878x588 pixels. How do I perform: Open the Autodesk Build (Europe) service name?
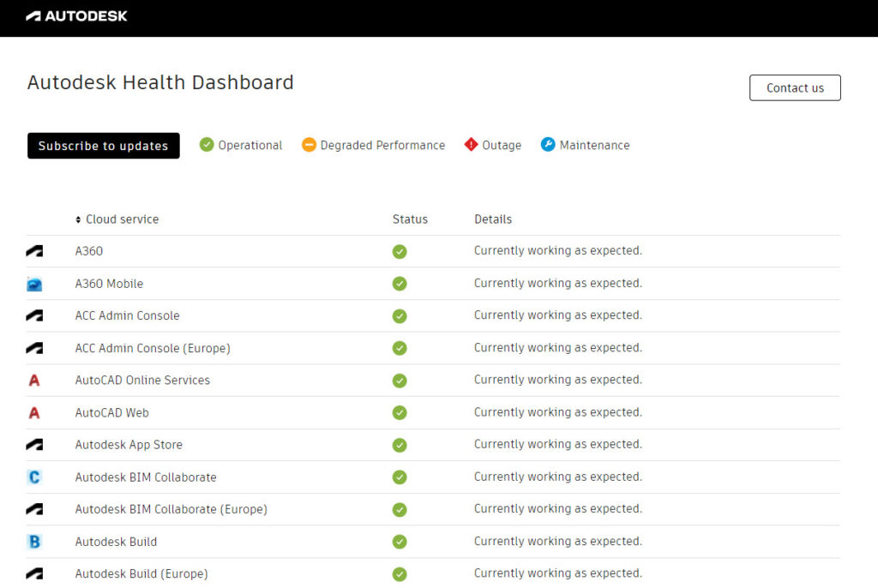141,573
